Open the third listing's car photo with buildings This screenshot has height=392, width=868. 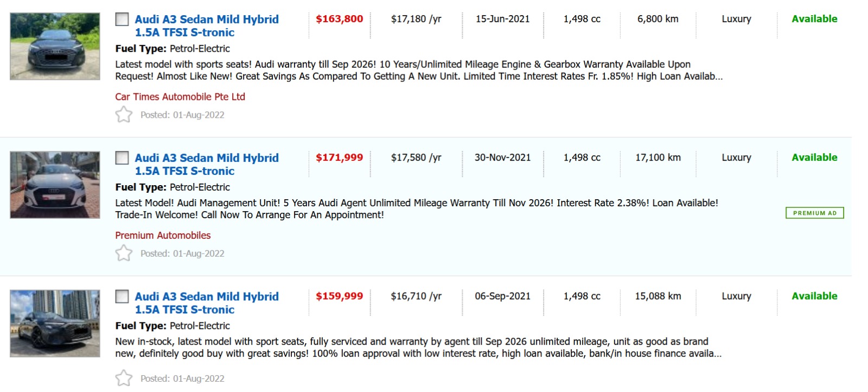pos(55,324)
